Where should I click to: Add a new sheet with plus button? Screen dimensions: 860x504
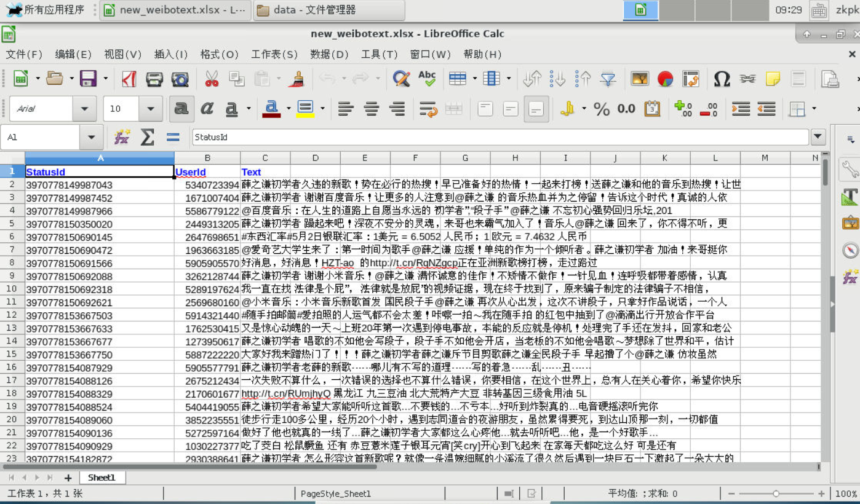pos(68,478)
